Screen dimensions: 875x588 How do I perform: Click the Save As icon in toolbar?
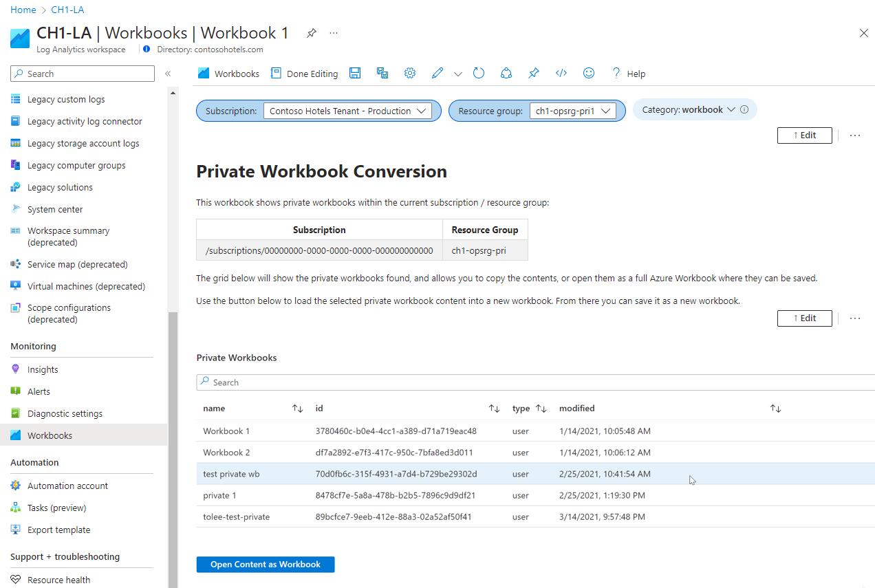tap(382, 74)
